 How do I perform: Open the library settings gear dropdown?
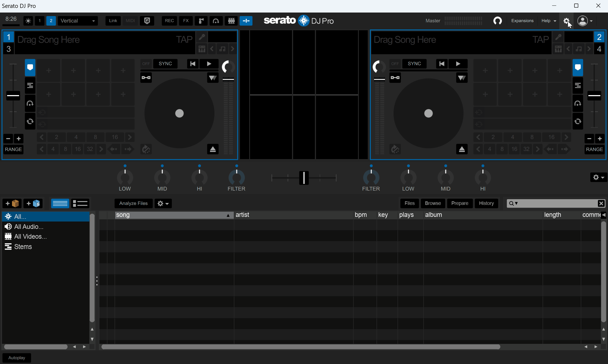pos(163,204)
